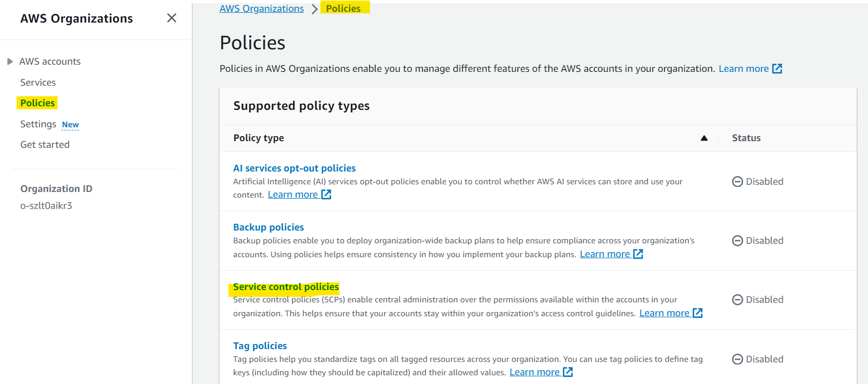The image size is (868, 384).
Task: Toggle the Policy type sort arrow
Action: tap(704, 138)
